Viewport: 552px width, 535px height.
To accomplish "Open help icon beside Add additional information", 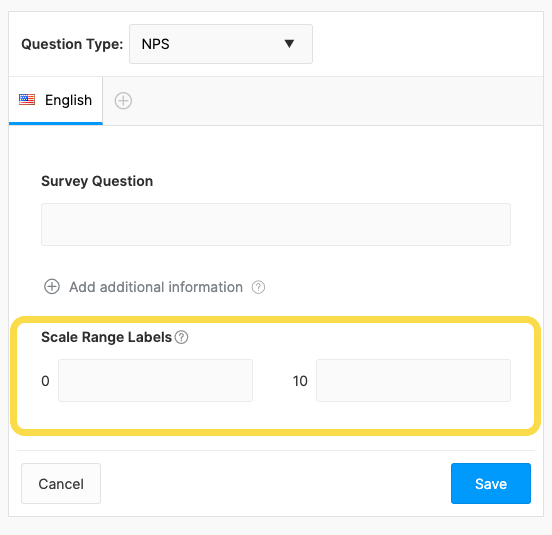I will (258, 287).
